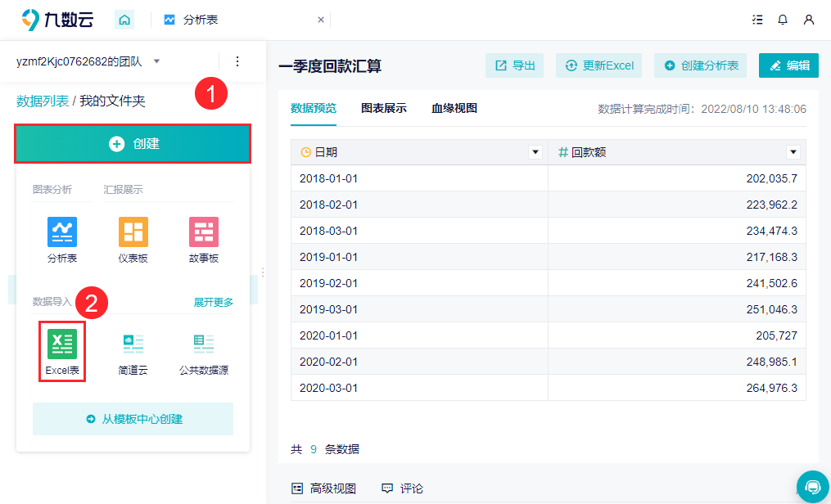Select the 简道云 data import icon
Viewport: 831px width, 504px height.
(x=133, y=344)
